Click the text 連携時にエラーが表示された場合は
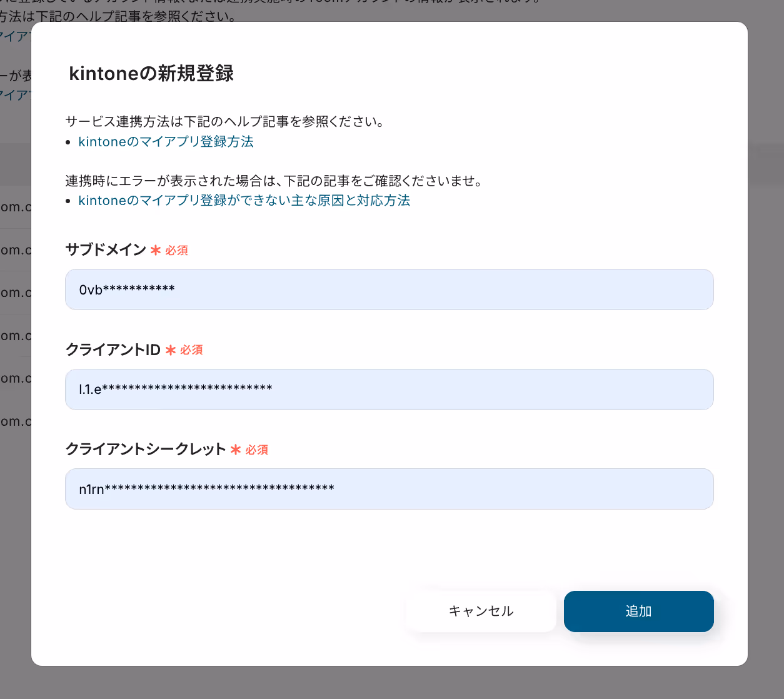 tap(171, 181)
